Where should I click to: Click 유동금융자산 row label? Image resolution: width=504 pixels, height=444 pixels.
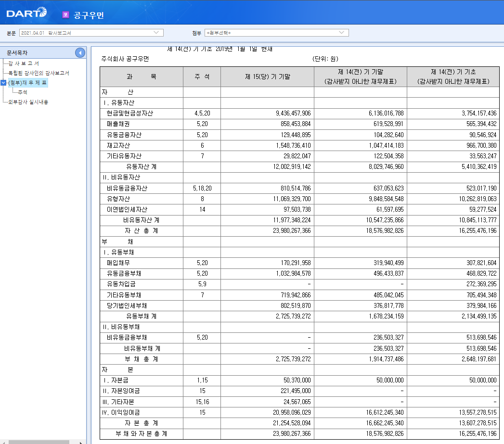124,135
